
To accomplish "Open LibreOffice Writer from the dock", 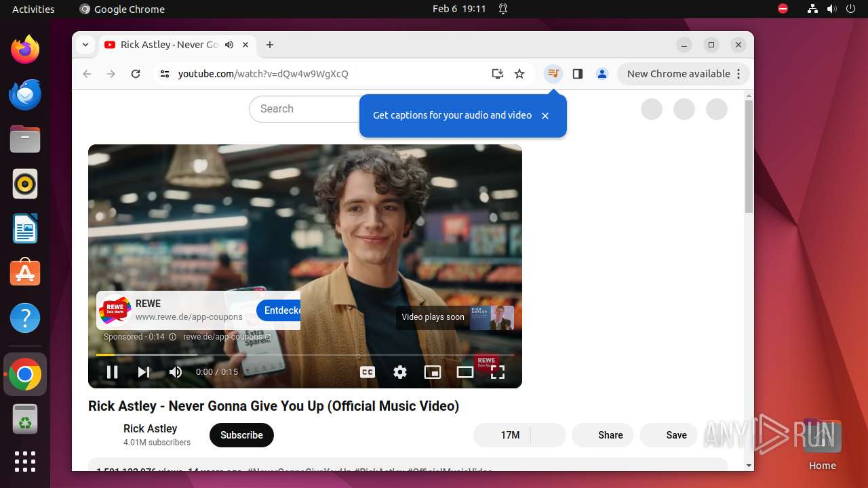I will 25,228.
